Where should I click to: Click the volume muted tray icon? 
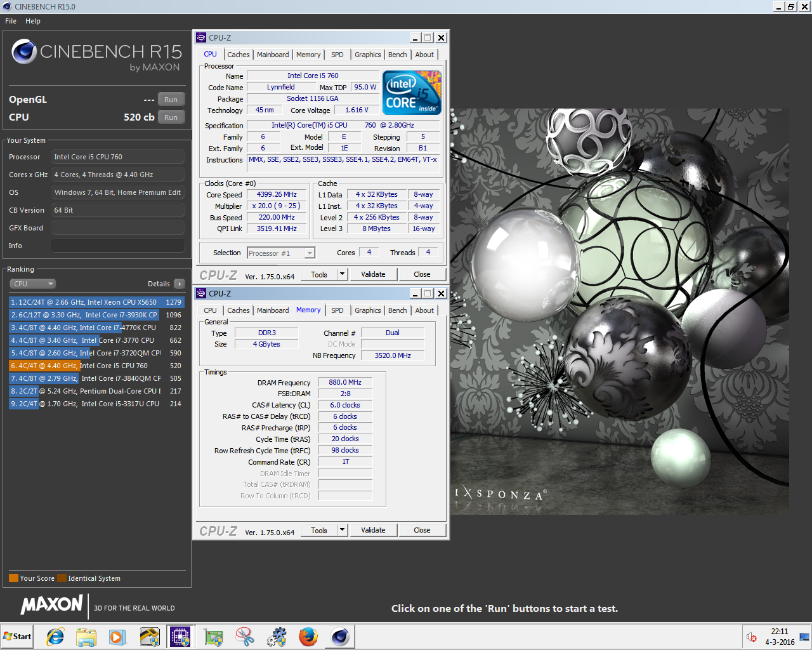[x=752, y=637]
